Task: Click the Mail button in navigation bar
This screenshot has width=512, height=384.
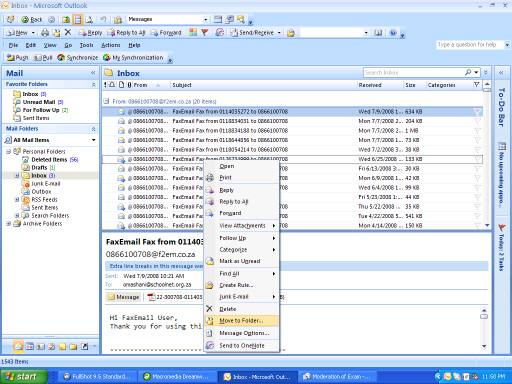Action: [x=19, y=346]
